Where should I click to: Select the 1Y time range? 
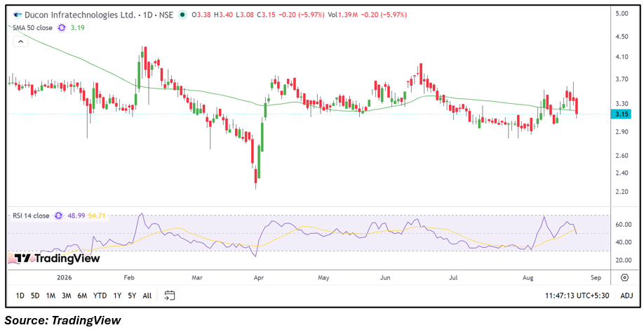click(117, 296)
